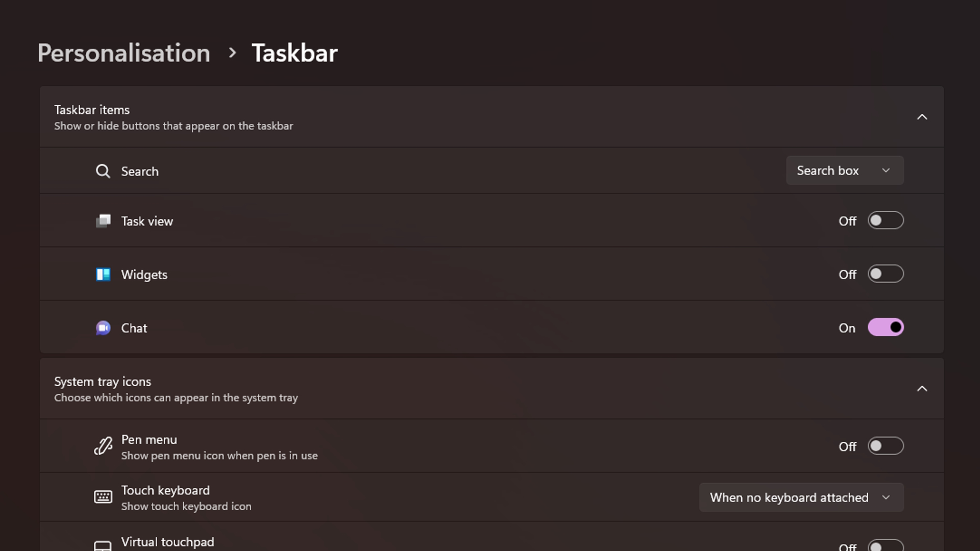980x551 pixels.
Task: Enable the Pen menu toggle
Action: (x=886, y=446)
